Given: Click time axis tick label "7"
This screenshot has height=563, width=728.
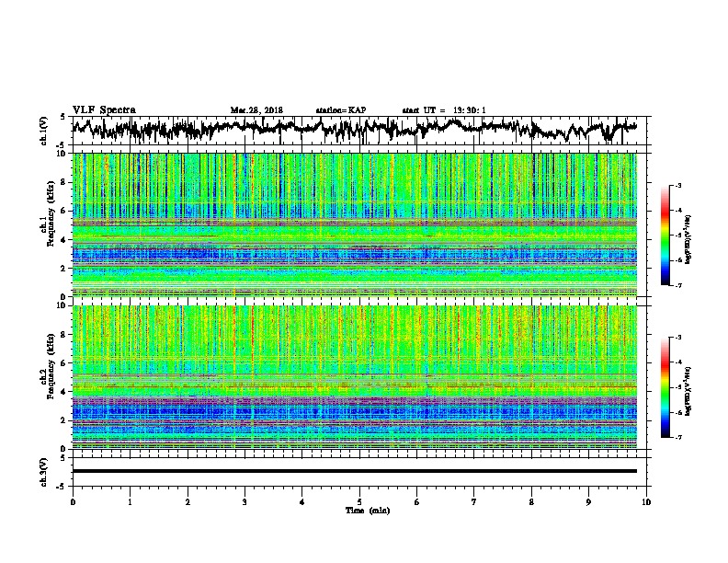Looking at the screenshot, I should 474,501.
